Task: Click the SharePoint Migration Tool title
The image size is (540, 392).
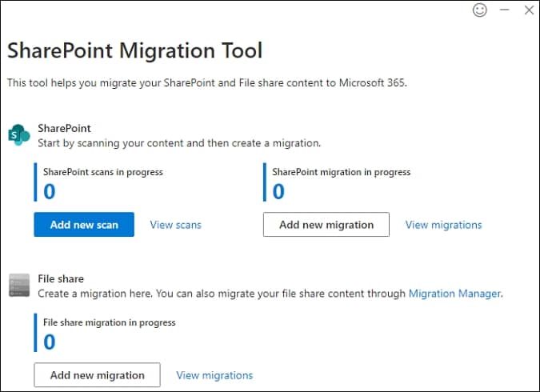Action: (x=135, y=50)
